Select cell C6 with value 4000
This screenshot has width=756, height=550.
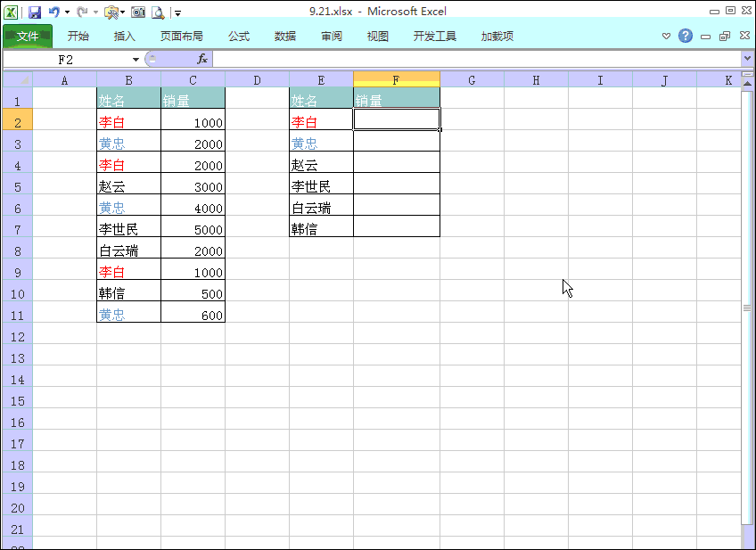[193, 205]
